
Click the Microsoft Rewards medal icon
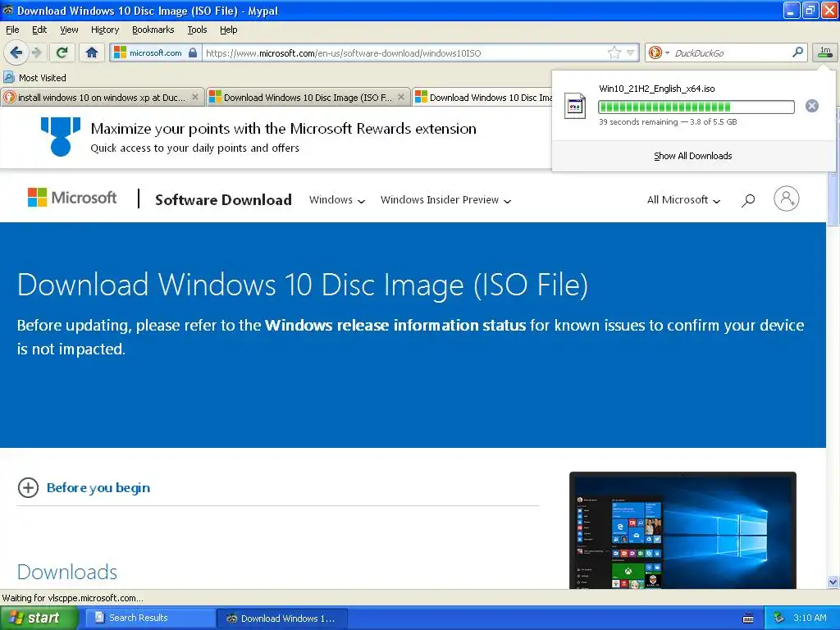61,137
